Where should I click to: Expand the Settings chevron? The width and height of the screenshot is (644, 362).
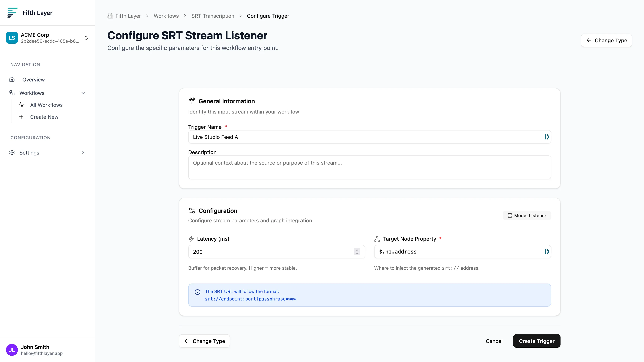point(83,152)
